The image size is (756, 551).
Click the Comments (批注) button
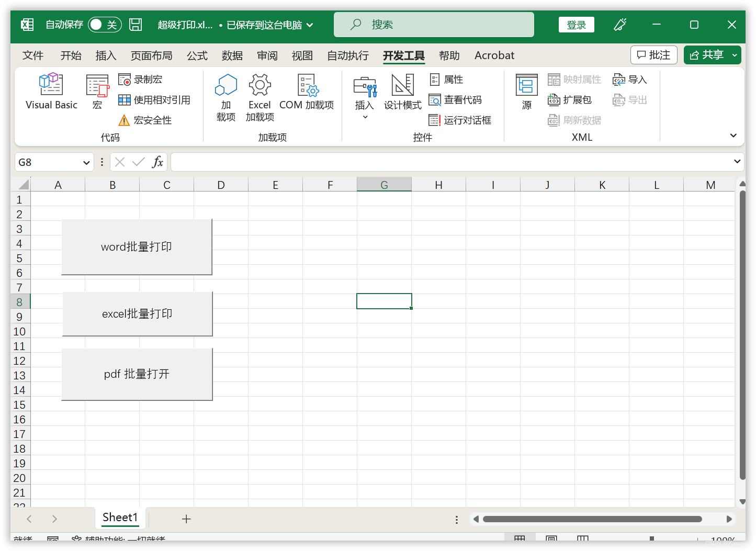pos(654,55)
